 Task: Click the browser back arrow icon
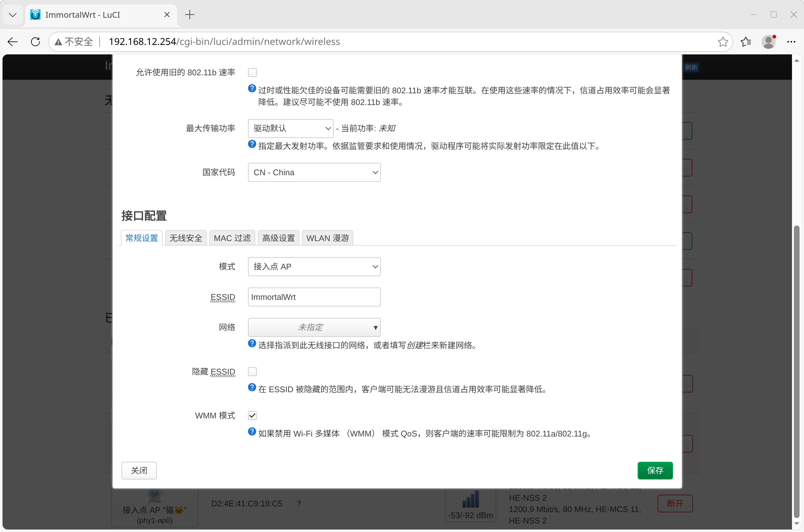pos(13,42)
